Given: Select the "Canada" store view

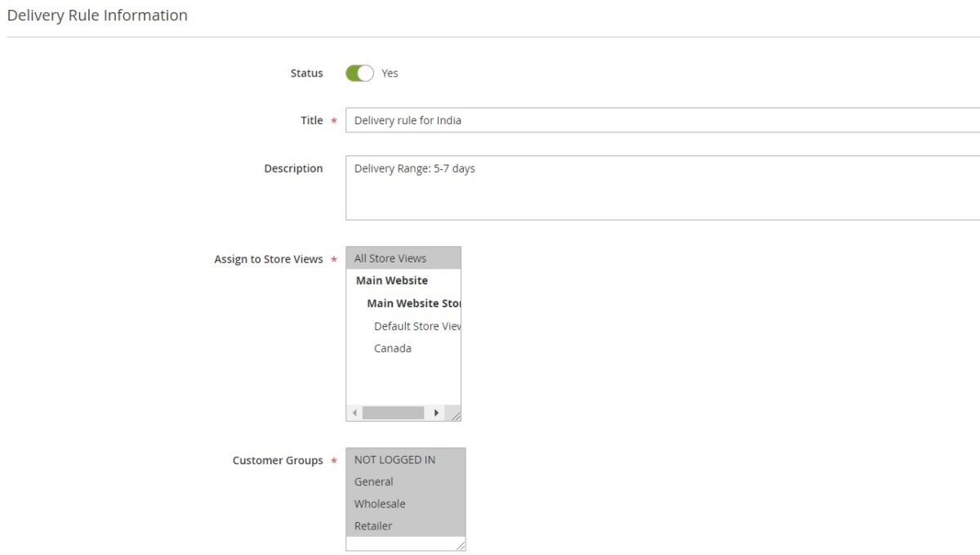Looking at the screenshot, I should (393, 348).
